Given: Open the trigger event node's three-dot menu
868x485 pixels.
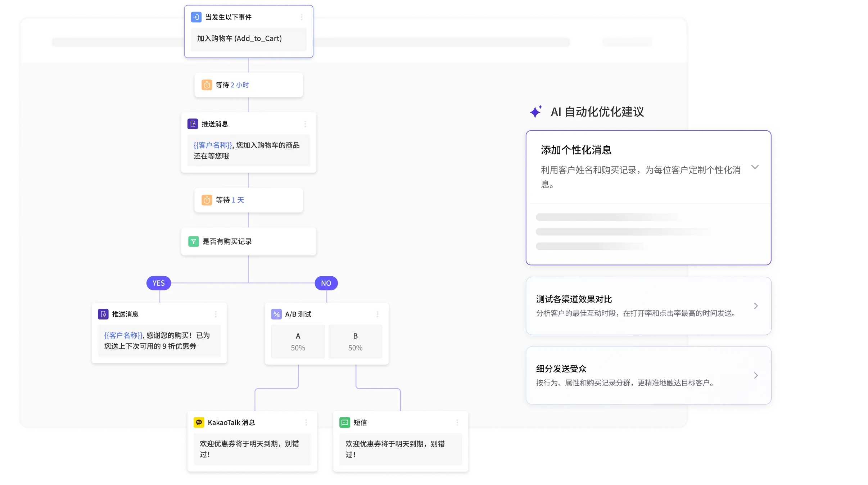Looking at the screenshot, I should pyautogui.click(x=302, y=17).
